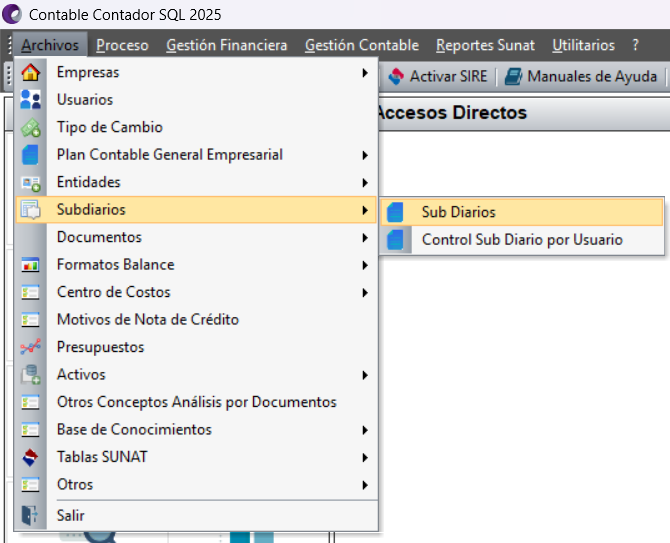Expand the Centro de Costos submenu arrow
The height and width of the screenshot is (543, 670).
click(365, 293)
